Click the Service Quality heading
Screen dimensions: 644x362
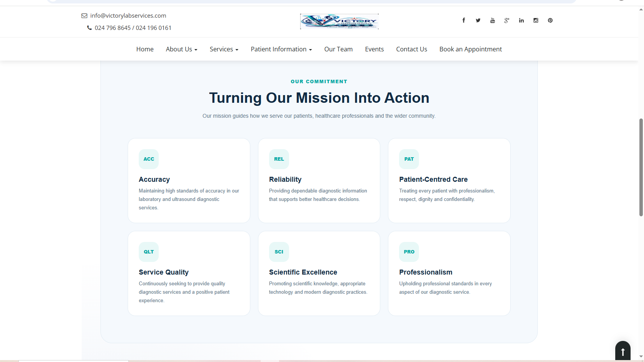(164, 272)
